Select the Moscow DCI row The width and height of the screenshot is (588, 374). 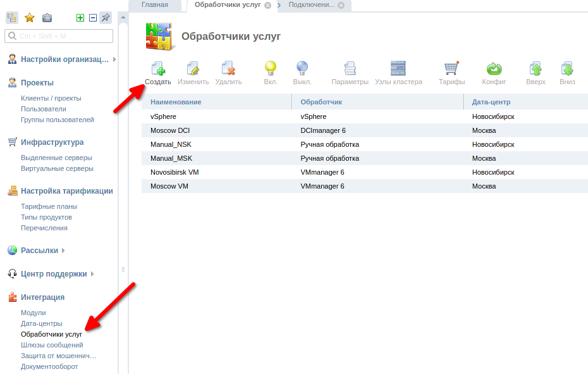(365, 130)
